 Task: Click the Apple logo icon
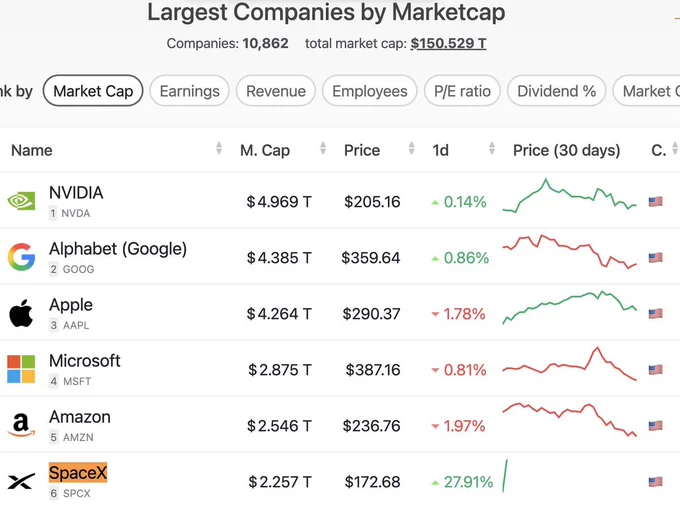coord(21,313)
